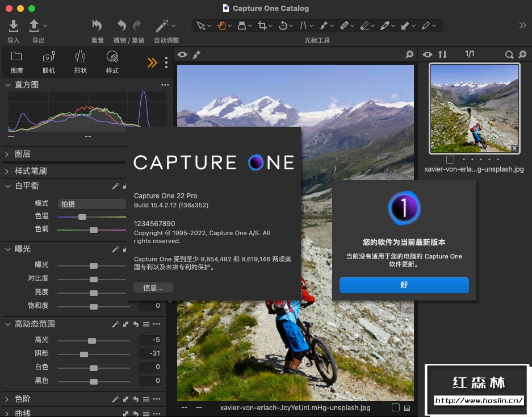Image resolution: width=532 pixels, height=417 pixels.
Task: Select the Rotate straighten cursor tool
Action: tap(283, 26)
